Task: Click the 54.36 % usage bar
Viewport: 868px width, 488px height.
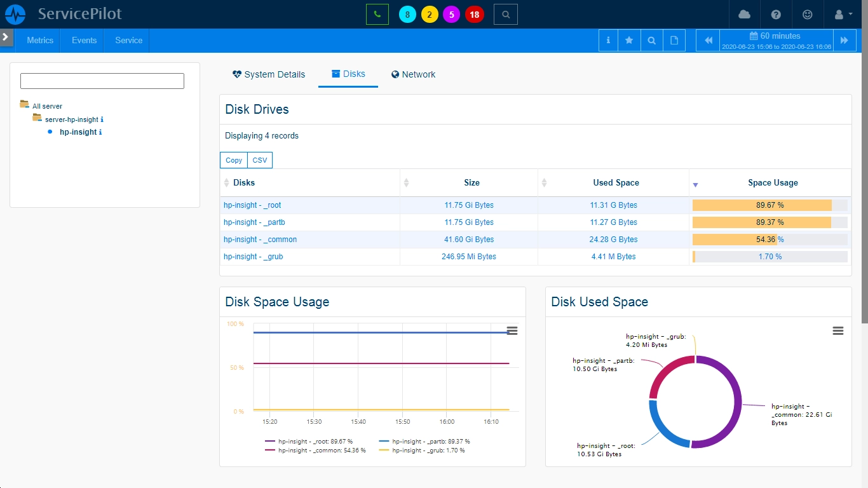Action: (770, 240)
